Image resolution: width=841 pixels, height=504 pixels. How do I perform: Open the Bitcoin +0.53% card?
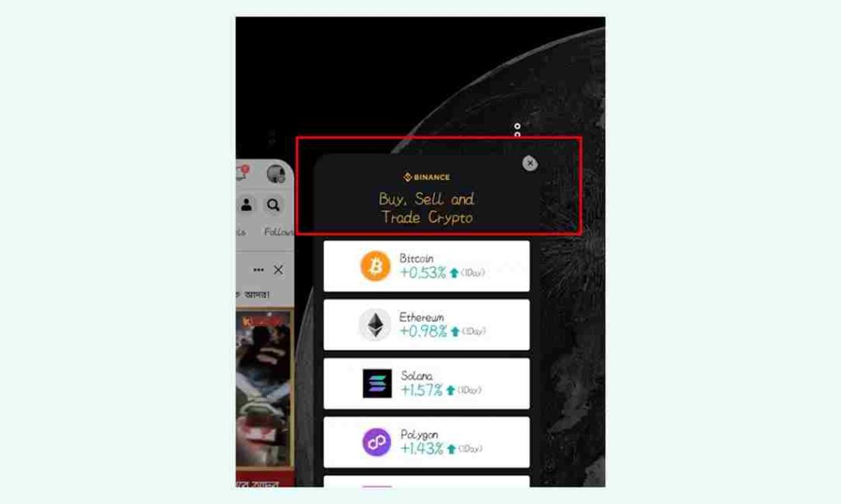pos(426,266)
